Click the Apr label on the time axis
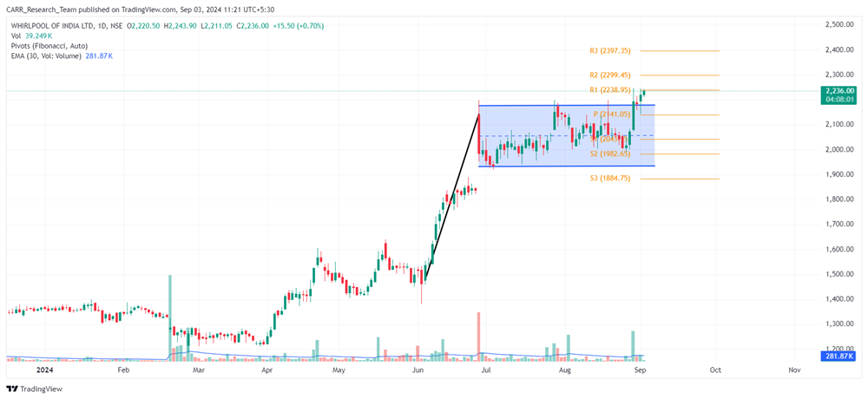The image size is (868, 399). (266, 370)
